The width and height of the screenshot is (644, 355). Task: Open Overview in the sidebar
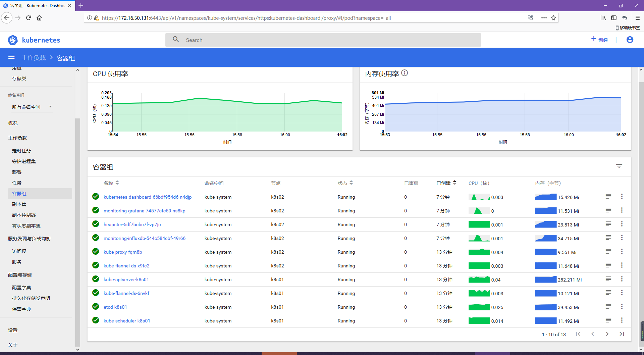(13, 123)
